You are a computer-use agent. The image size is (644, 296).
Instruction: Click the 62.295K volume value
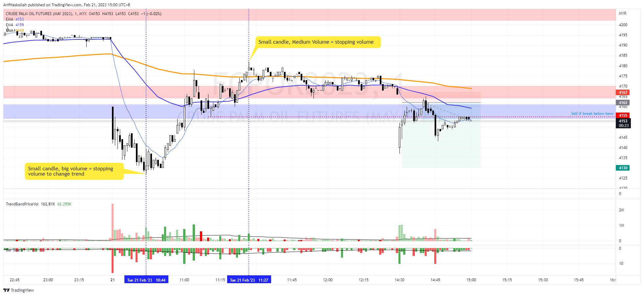coord(64,204)
